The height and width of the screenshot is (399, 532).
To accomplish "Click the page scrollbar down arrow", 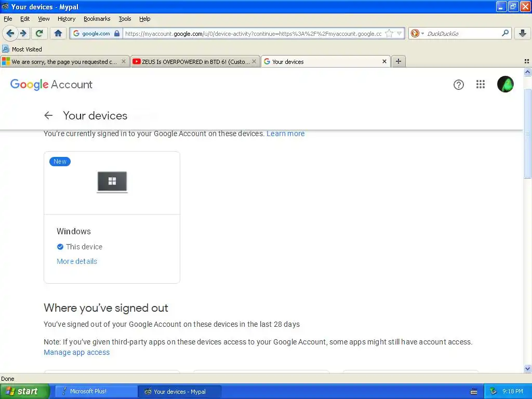I will (x=527, y=368).
